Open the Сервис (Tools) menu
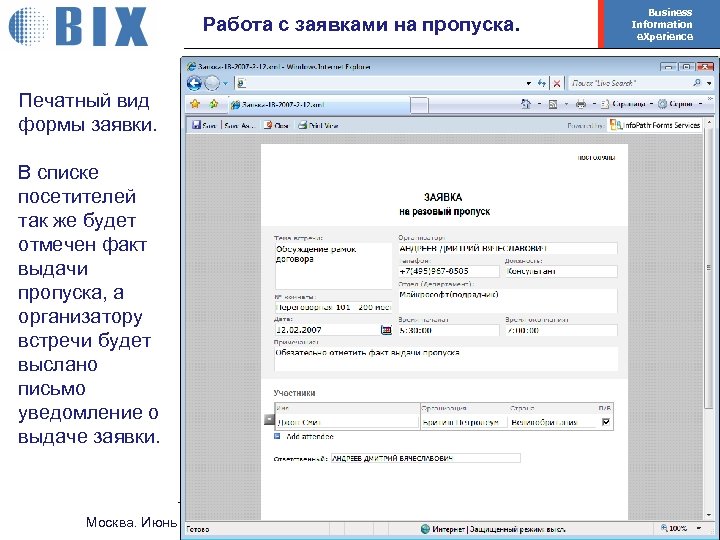Viewport: 720px width, 540px height. click(x=680, y=104)
